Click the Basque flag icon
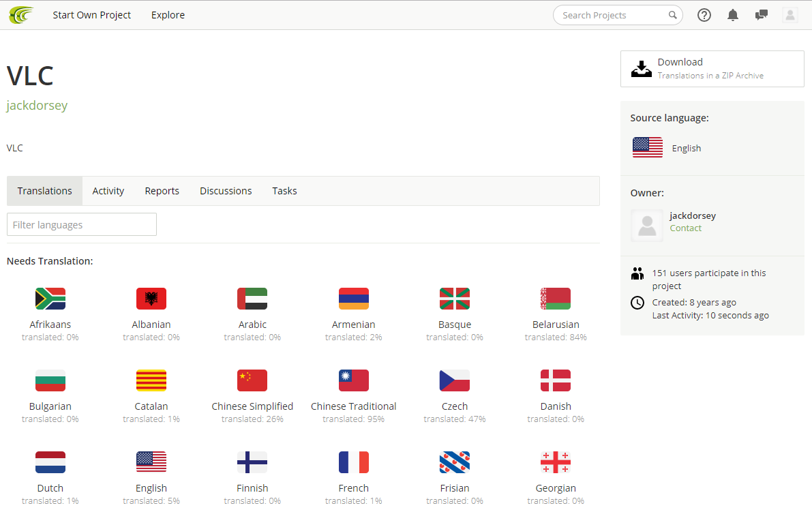 pos(455,299)
